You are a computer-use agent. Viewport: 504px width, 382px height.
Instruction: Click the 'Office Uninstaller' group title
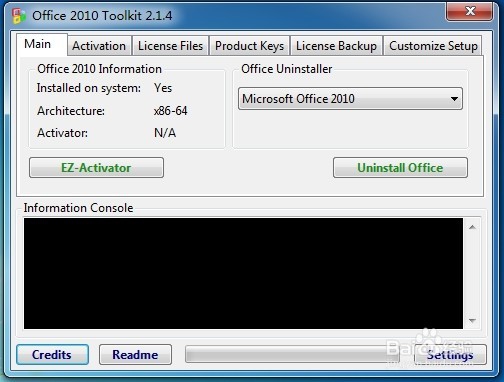[287, 69]
